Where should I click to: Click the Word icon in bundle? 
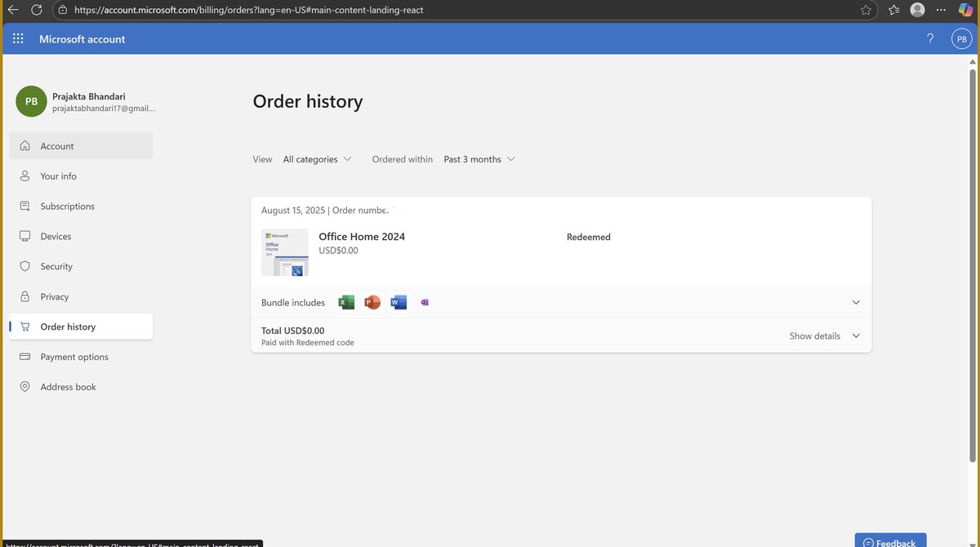(x=399, y=302)
